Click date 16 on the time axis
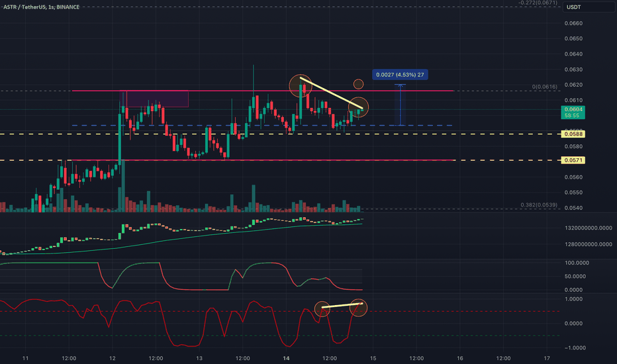 460,358
